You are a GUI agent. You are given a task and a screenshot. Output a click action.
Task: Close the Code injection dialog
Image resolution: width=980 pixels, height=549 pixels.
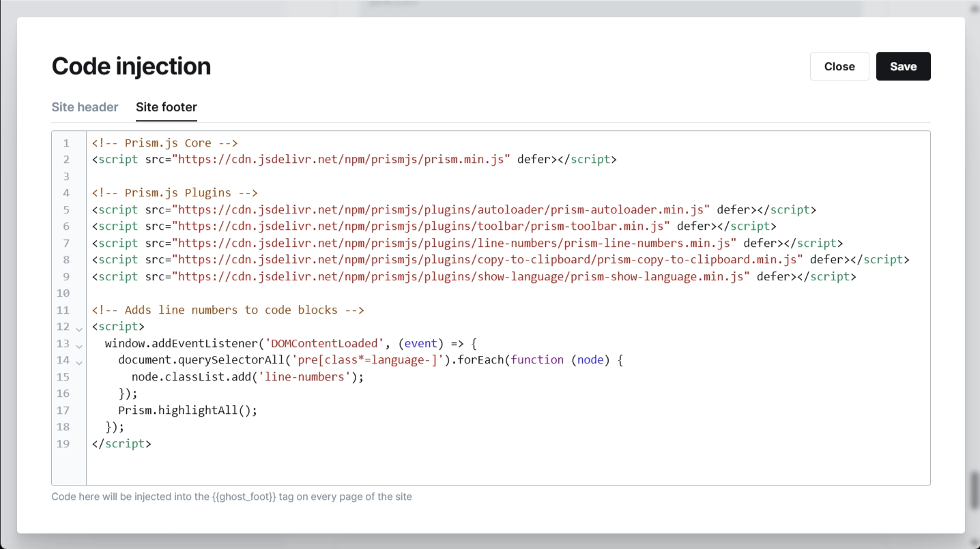click(839, 66)
